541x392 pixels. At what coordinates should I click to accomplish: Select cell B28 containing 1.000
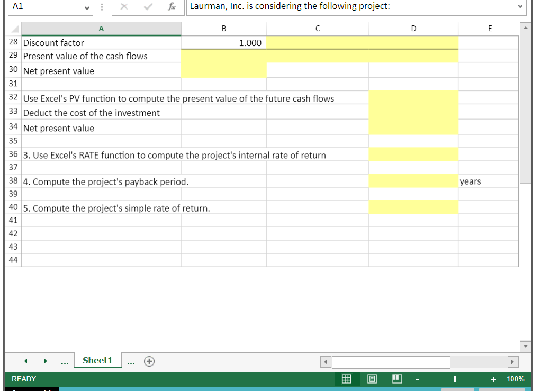coord(223,43)
